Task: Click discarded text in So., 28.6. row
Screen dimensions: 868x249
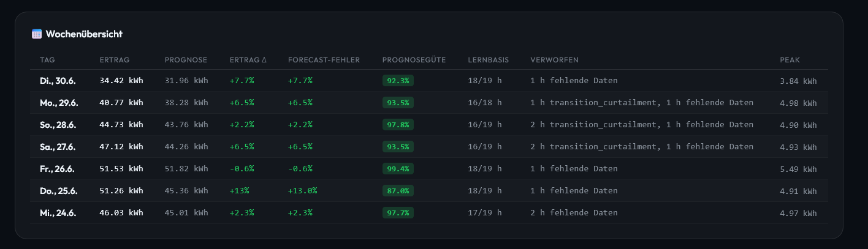Action: [642, 125]
